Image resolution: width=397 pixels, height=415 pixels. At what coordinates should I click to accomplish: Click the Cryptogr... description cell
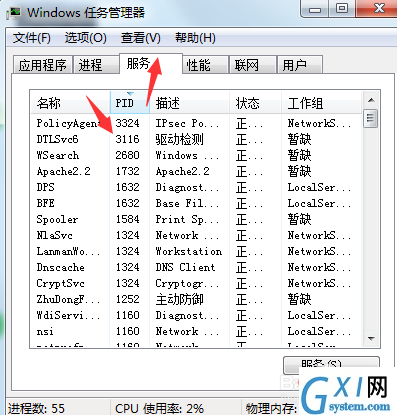(187, 283)
